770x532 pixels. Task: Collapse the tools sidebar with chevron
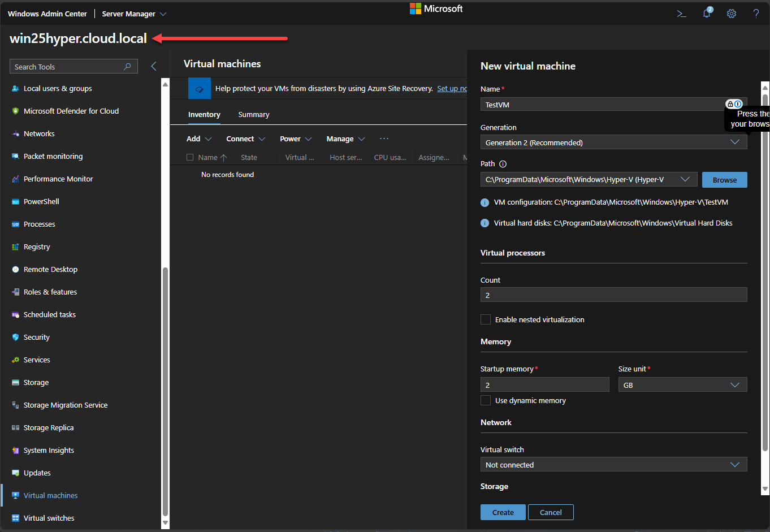pos(154,67)
